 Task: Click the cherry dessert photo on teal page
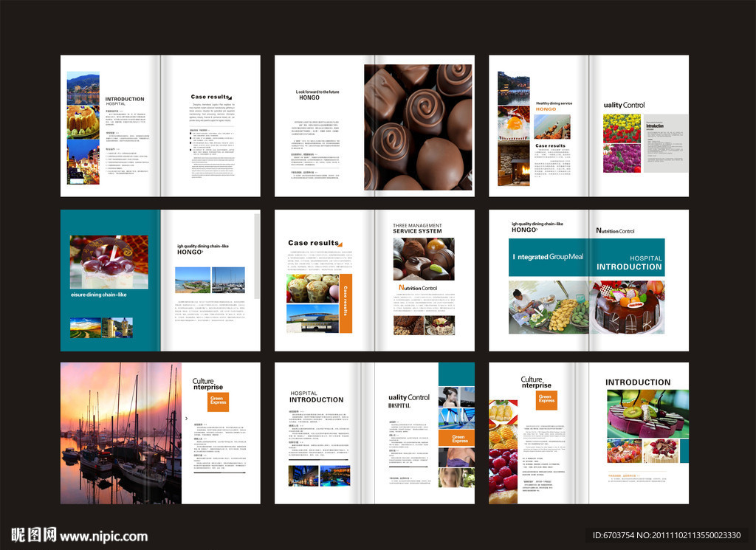tap(109, 262)
